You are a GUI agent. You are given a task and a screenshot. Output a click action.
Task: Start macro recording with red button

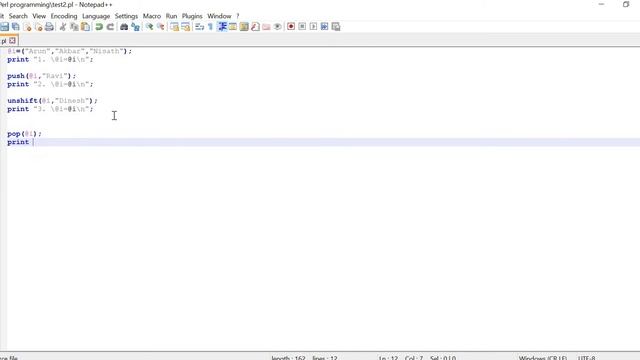[291, 27]
